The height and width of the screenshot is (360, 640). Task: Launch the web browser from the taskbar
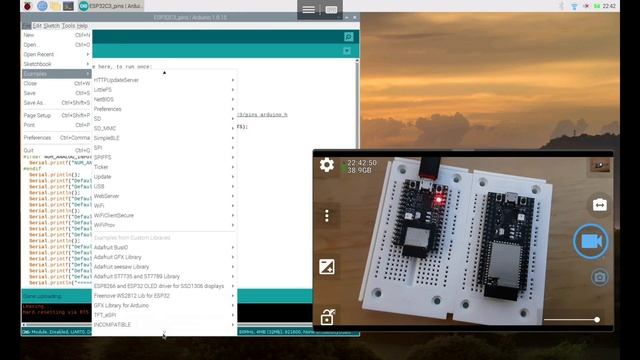(x=42, y=6)
